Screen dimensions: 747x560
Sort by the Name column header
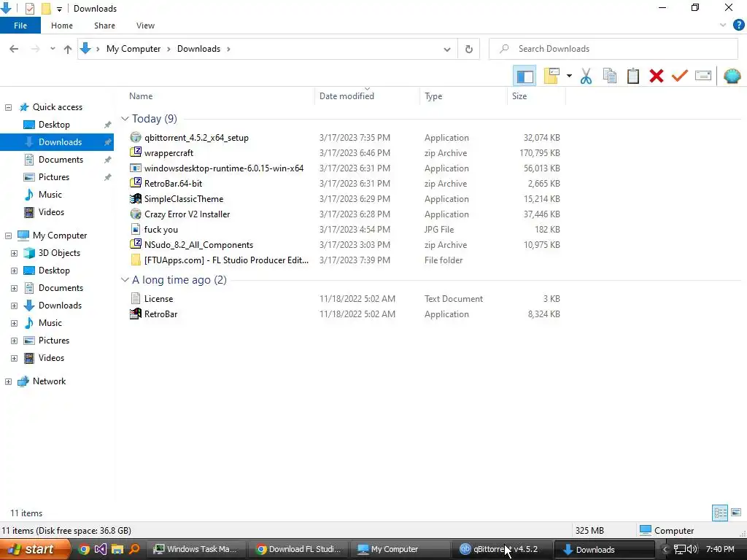point(141,96)
